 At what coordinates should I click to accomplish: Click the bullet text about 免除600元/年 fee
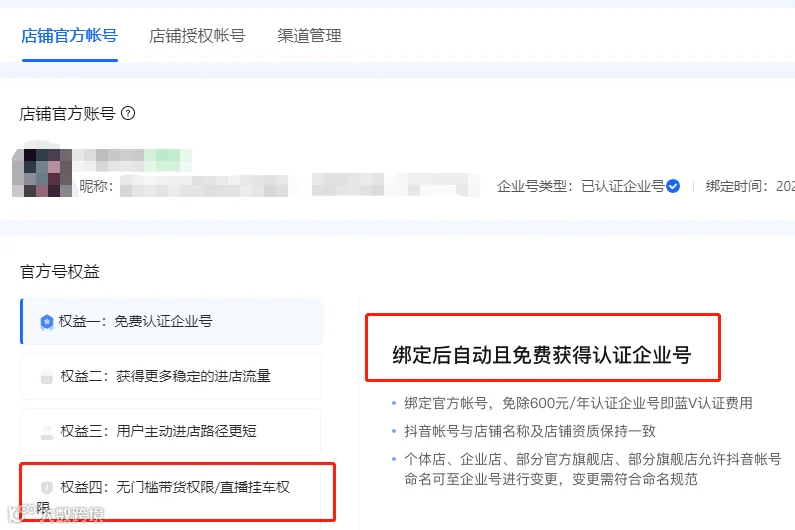[578, 403]
